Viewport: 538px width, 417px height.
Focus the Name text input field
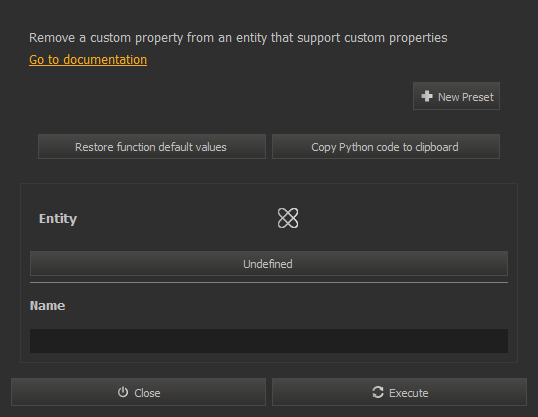point(269,341)
